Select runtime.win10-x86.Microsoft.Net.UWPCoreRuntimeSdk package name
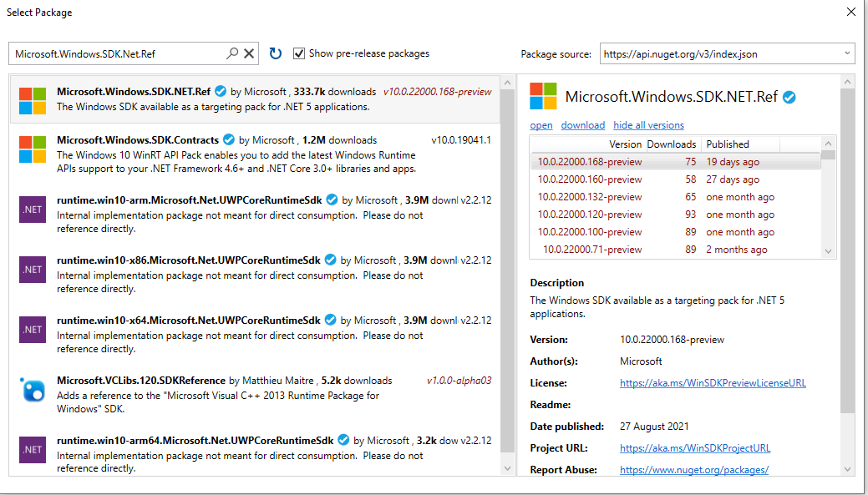Image resolution: width=868 pixels, height=495 pixels. (x=188, y=260)
